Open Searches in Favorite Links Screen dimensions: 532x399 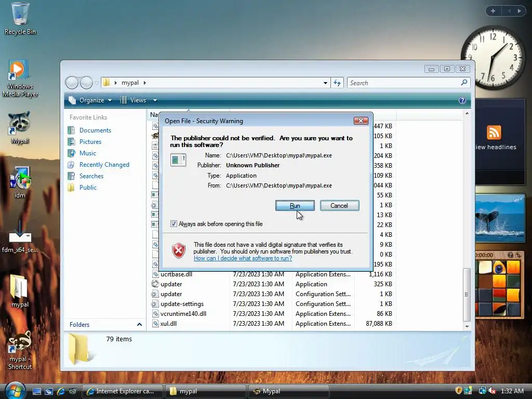[91, 176]
